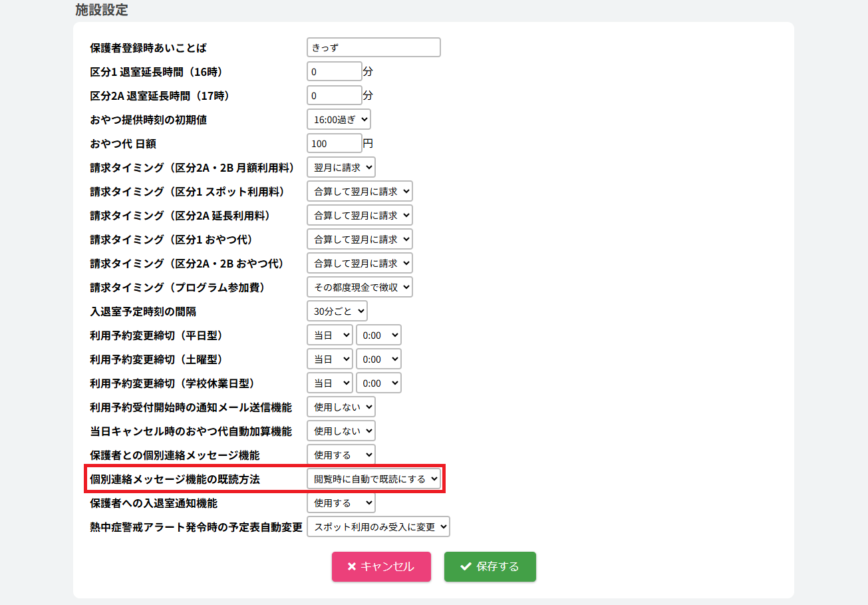The image size is (868, 605).
Task: Open 保護者への入退室通知機能 dropdown
Action: point(341,503)
